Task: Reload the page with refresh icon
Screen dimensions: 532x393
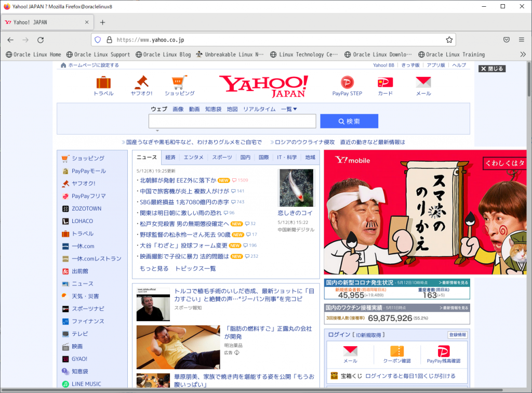Action: tap(41, 40)
